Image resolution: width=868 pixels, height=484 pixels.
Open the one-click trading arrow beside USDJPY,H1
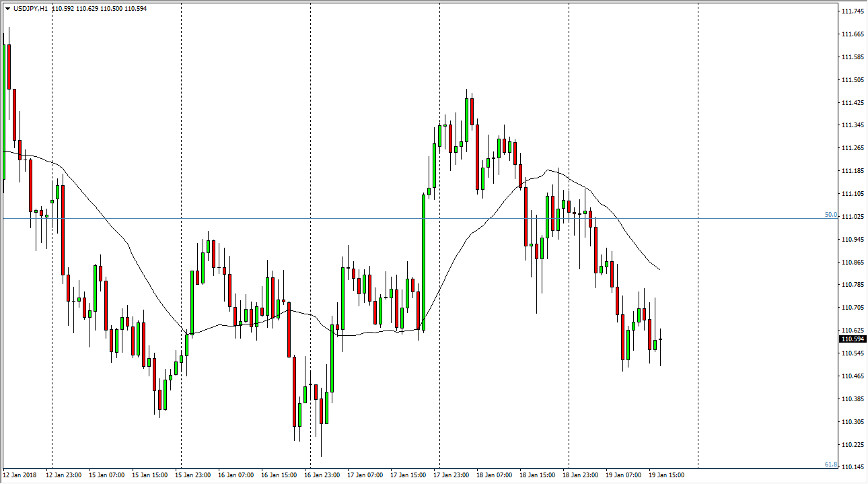pos(7,9)
